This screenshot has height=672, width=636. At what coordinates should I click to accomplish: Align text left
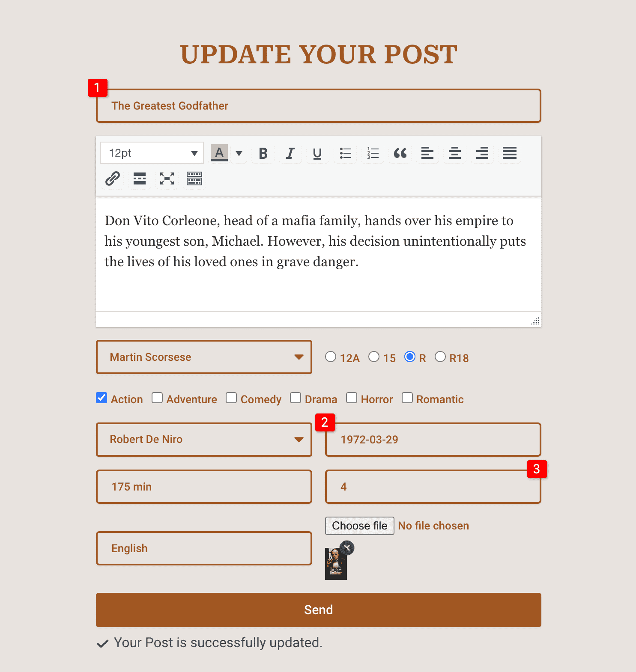(427, 153)
